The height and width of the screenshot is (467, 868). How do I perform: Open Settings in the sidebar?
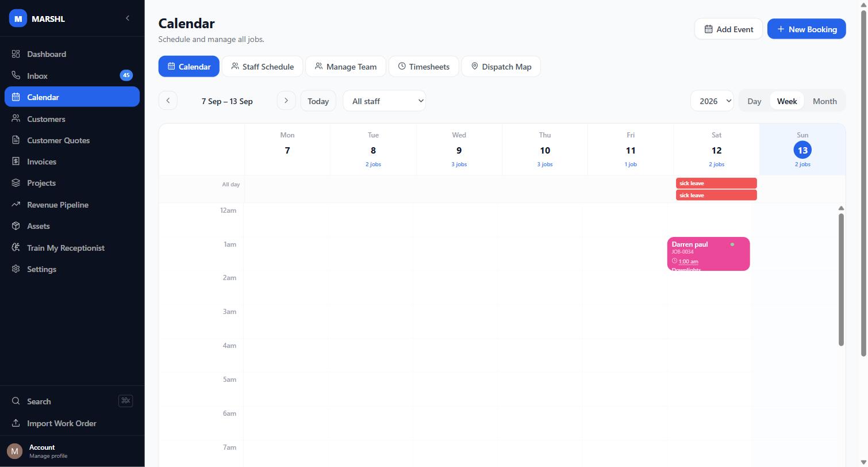(x=72, y=269)
